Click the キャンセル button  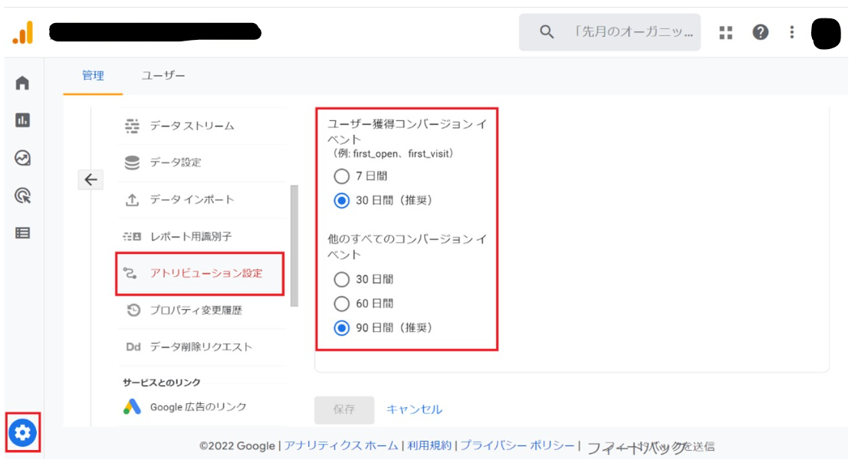(x=414, y=409)
